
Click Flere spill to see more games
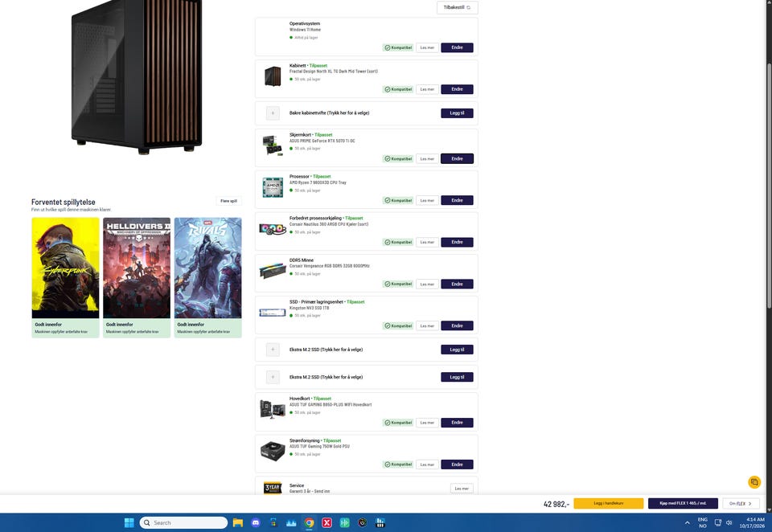point(228,201)
